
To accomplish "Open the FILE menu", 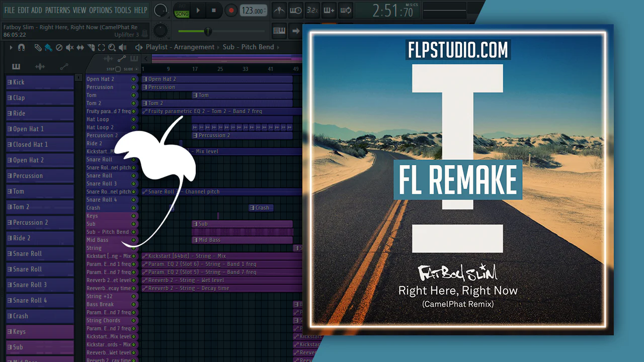I will (10, 10).
